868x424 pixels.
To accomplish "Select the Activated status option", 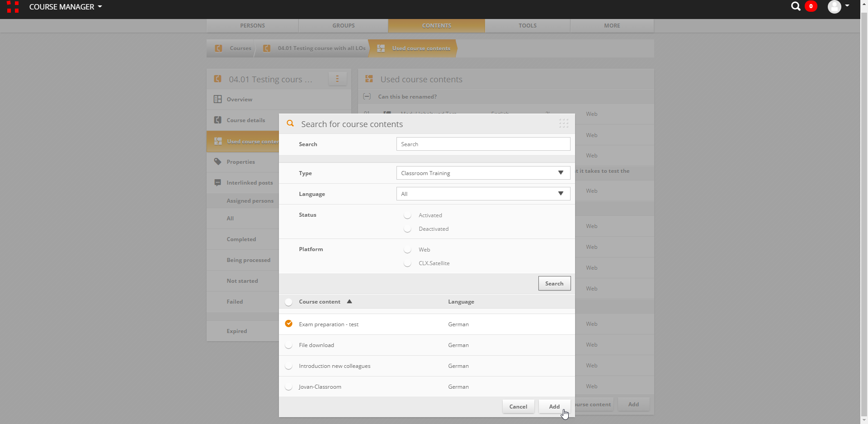I will point(407,215).
